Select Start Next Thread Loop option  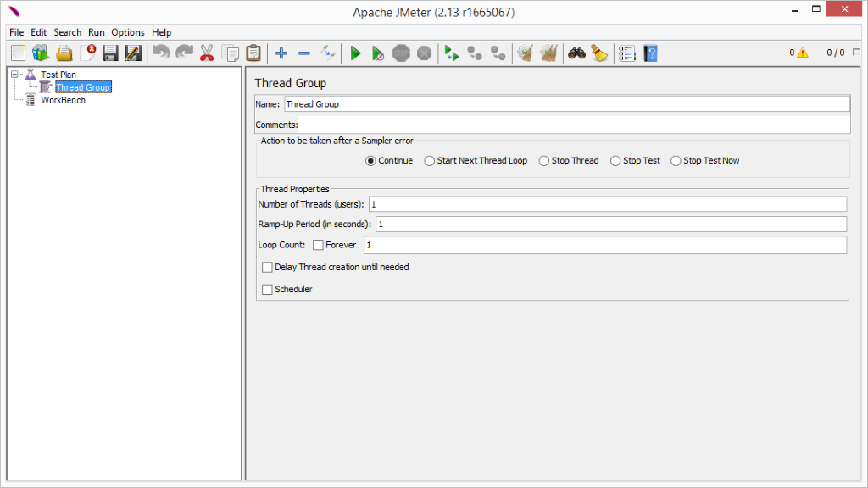(x=430, y=161)
